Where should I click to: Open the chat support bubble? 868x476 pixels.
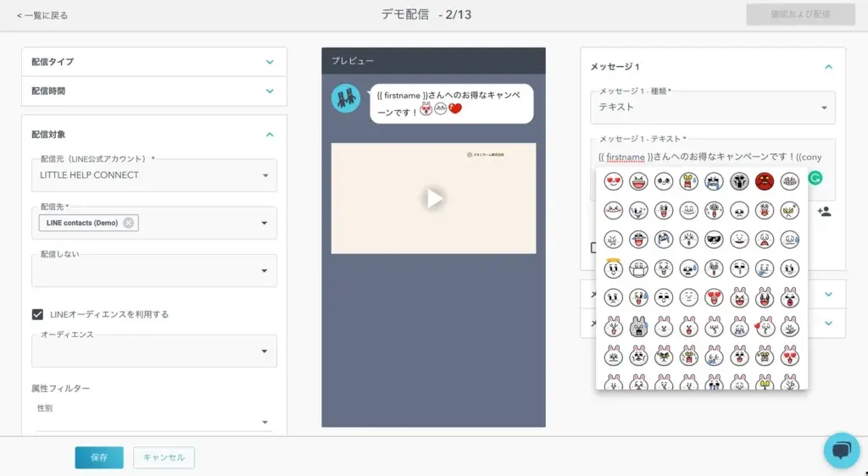(841, 451)
